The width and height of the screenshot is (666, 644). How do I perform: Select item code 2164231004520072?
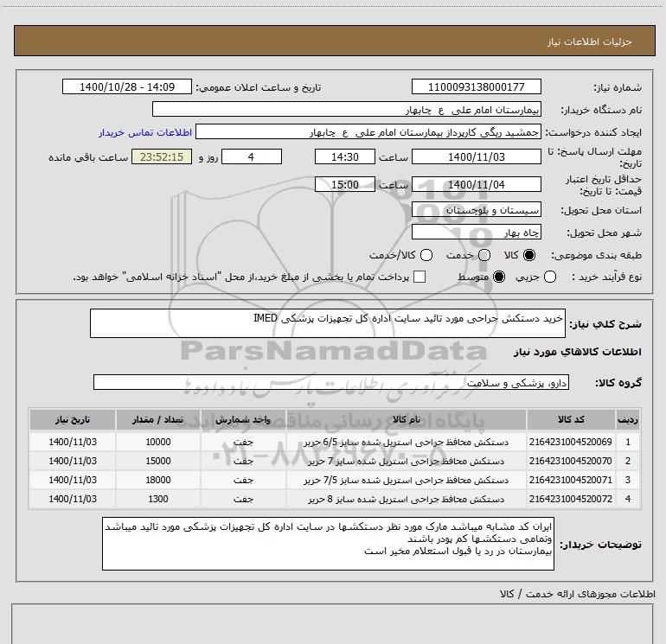click(571, 500)
